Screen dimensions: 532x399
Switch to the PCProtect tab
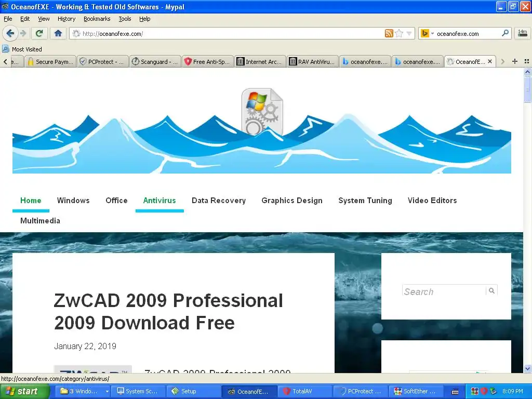click(x=103, y=62)
